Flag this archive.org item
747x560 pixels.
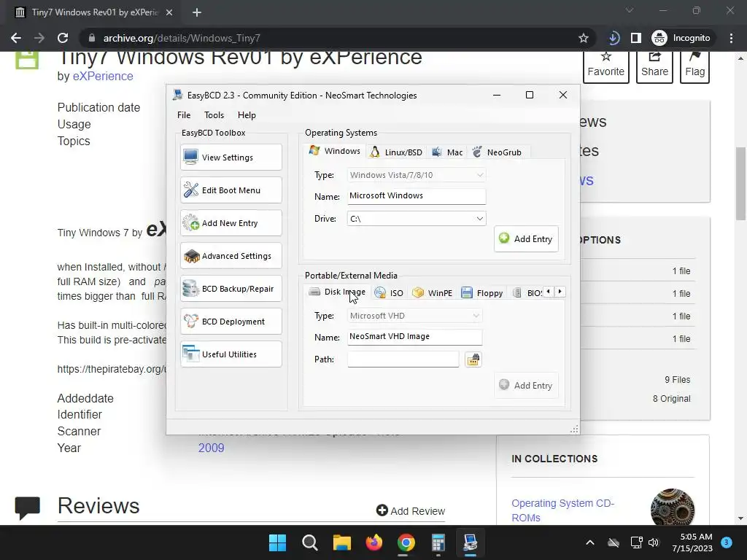tap(694, 65)
